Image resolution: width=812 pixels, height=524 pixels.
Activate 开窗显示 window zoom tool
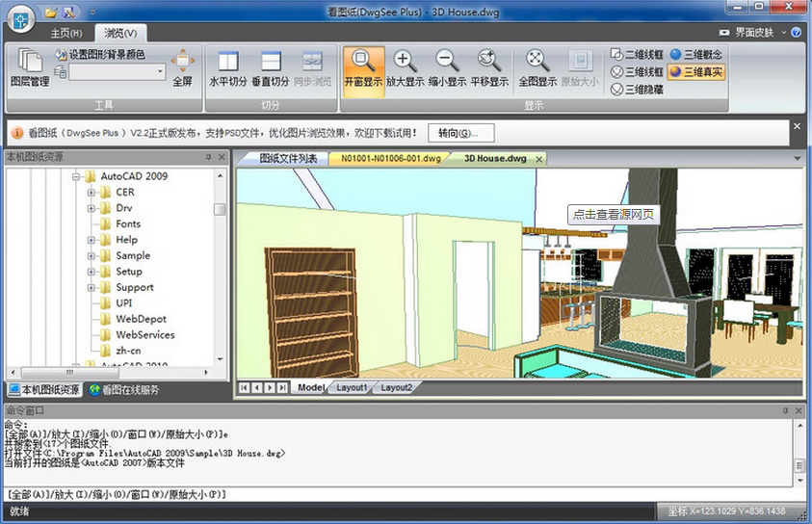click(363, 67)
